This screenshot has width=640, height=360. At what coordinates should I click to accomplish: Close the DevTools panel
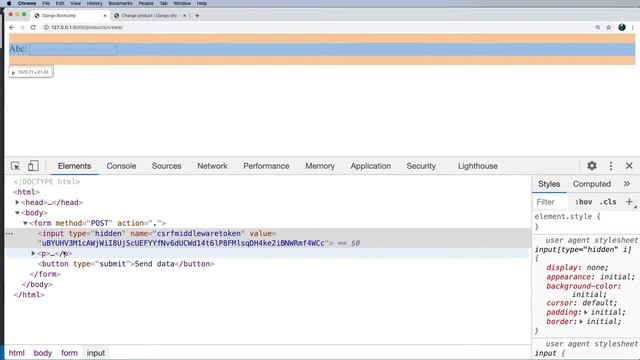tap(629, 166)
